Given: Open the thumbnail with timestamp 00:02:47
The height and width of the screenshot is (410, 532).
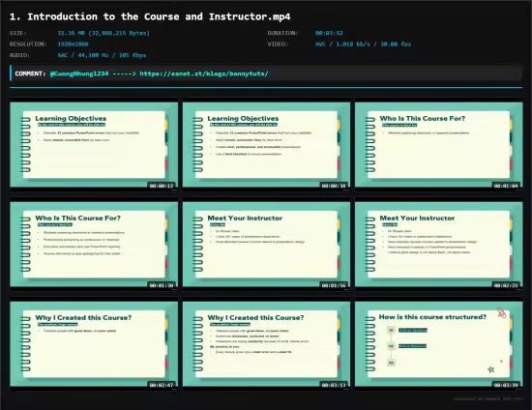Looking at the screenshot, I should [x=94, y=344].
